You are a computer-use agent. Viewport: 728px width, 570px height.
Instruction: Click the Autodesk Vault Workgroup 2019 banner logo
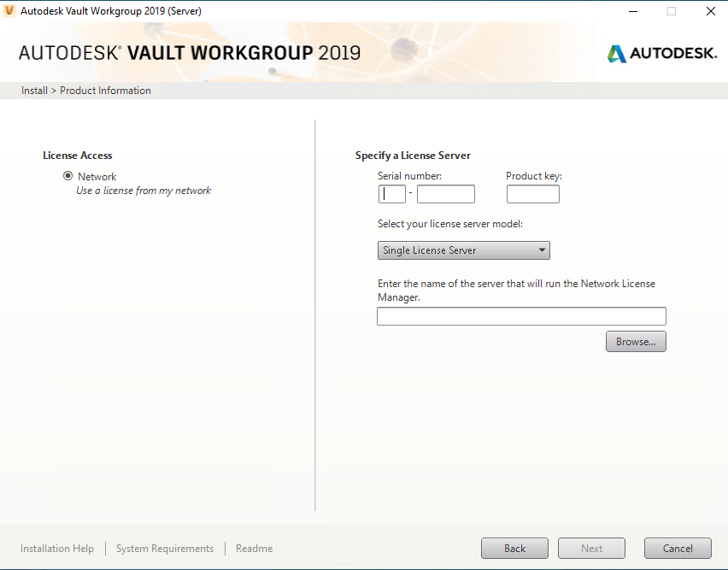(x=188, y=52)
